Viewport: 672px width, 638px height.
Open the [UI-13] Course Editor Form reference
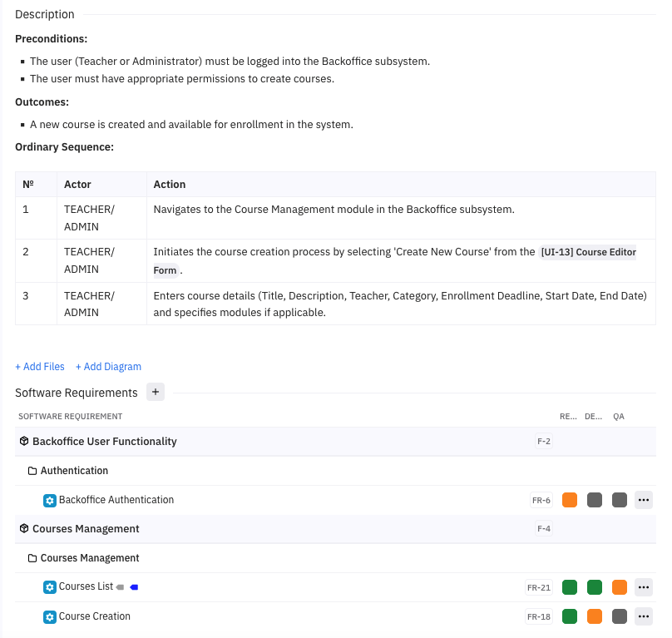click(x=588, y=252)
